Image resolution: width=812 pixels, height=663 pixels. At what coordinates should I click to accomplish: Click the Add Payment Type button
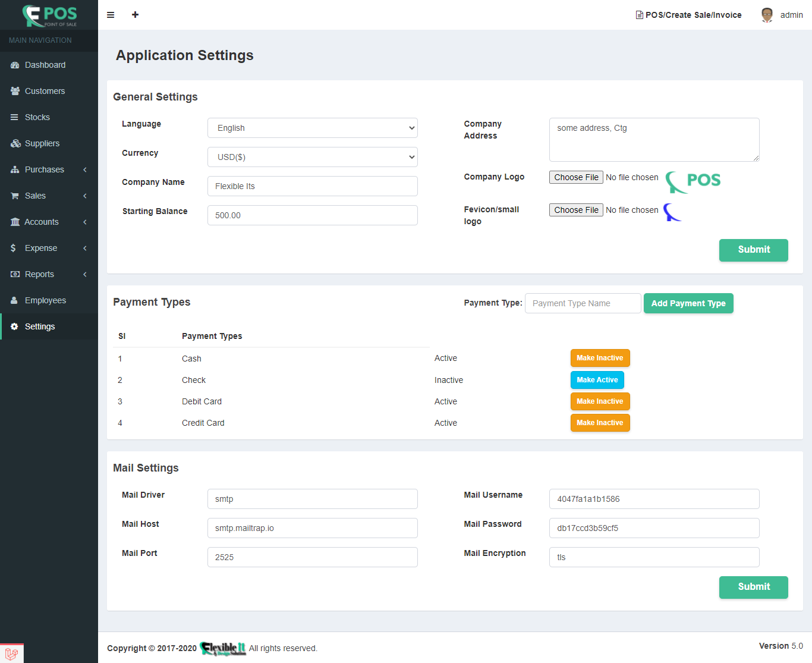coord(688,303)
